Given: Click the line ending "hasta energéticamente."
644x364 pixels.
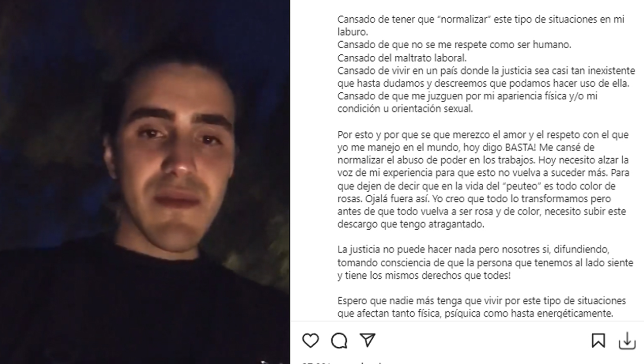Looking at the screenshot, I should [x=475, y=313].
